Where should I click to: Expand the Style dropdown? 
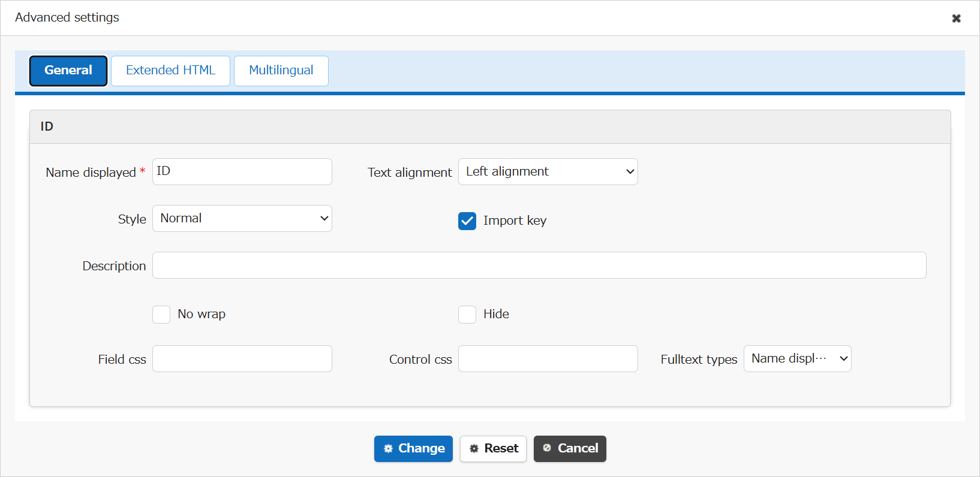pos(242,218)
